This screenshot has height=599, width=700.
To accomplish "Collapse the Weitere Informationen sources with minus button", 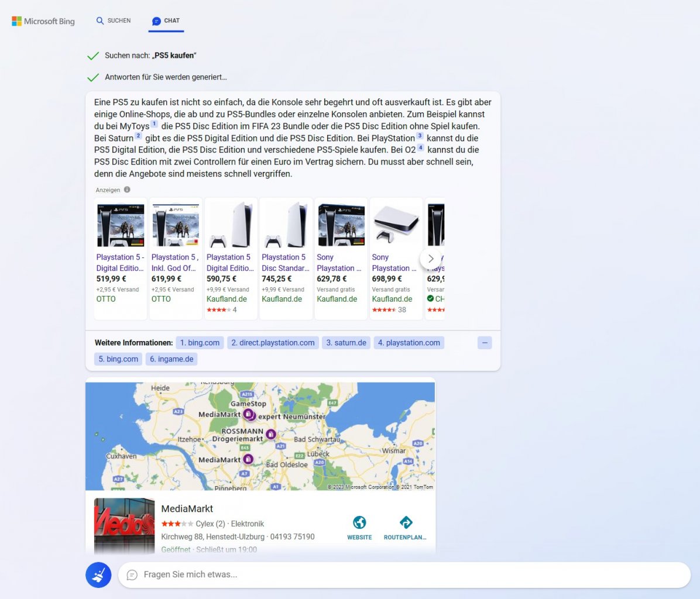I will click(485, 343).
